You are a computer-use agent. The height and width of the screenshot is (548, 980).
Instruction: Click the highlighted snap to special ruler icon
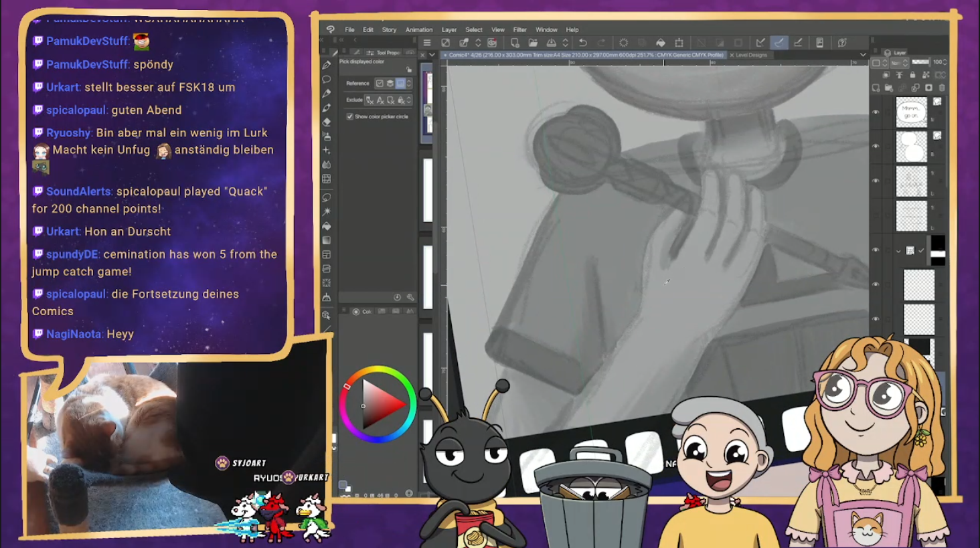pyautogui.click(x=779, y=43)
